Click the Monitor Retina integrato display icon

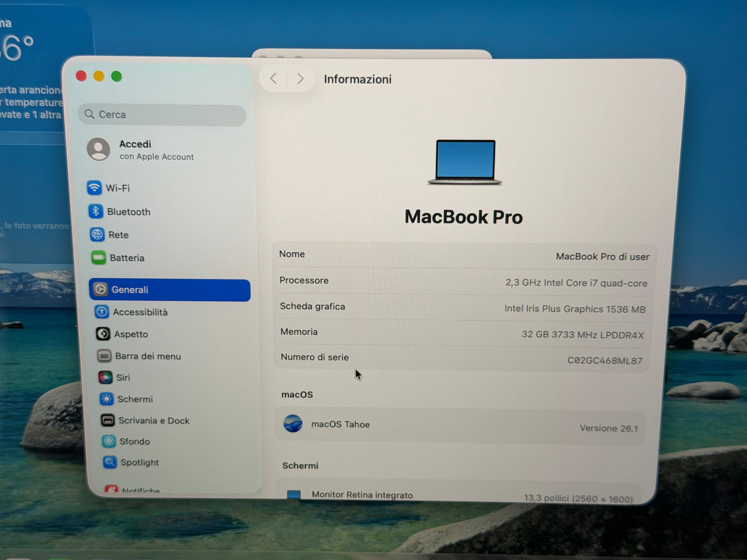294,494
